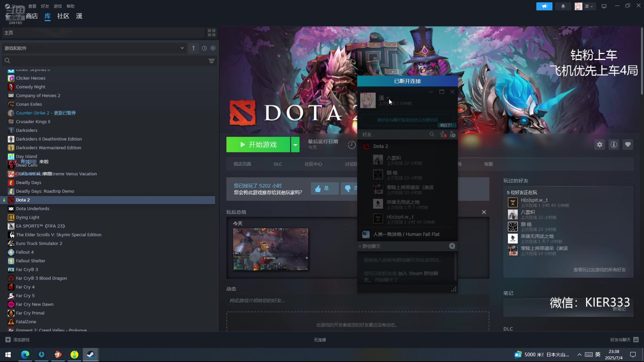Open pending friend invites icon
This screenshot has height=362, width=644.
pyautogui.click(x=443, y=134)
